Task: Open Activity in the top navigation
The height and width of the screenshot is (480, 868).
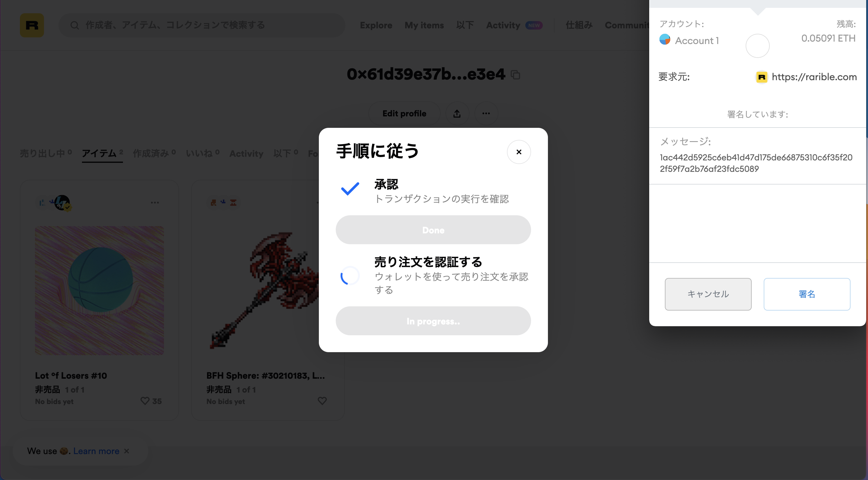Action: tap(503, 25)
